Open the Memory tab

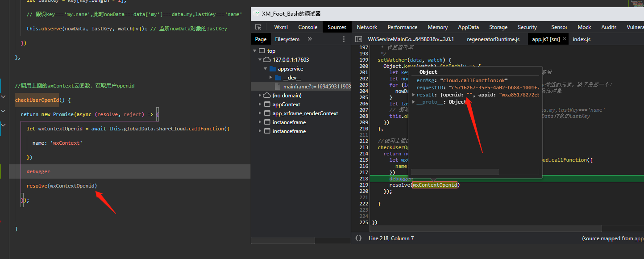(x=438, y=27)
